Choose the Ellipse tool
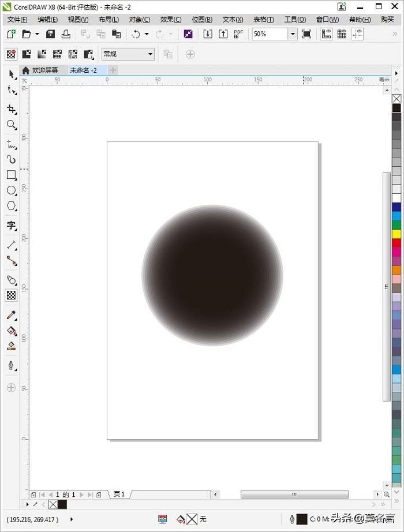The width and height of the screenshot is (404, 532). point(11,190)
